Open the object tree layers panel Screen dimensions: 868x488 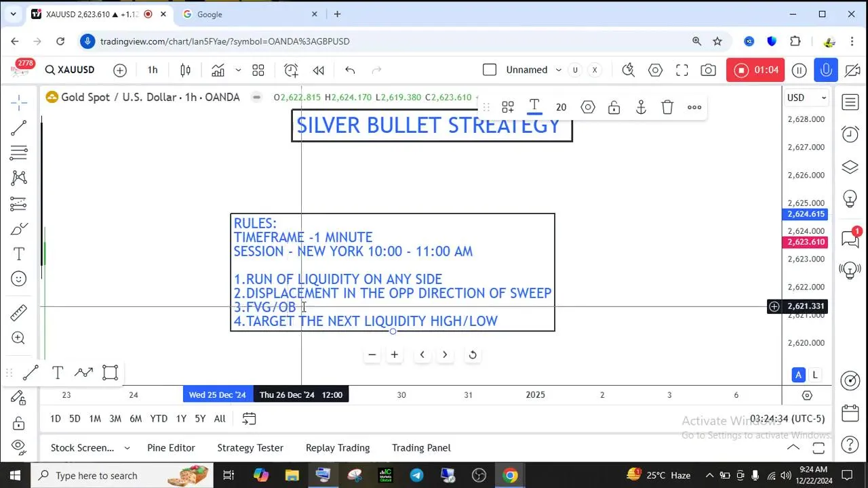pos(850,167)
